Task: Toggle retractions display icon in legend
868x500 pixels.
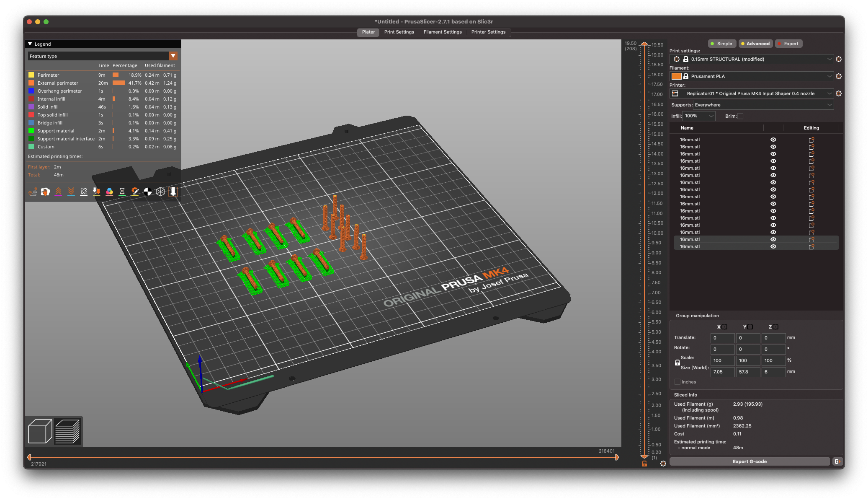Action: 58,192
